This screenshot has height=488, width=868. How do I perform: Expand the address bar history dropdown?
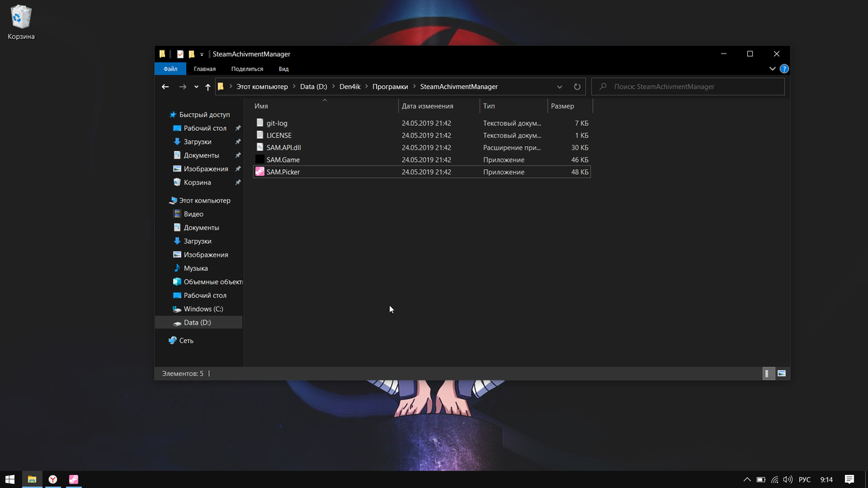pyautogui.click(x=560, y=87)
